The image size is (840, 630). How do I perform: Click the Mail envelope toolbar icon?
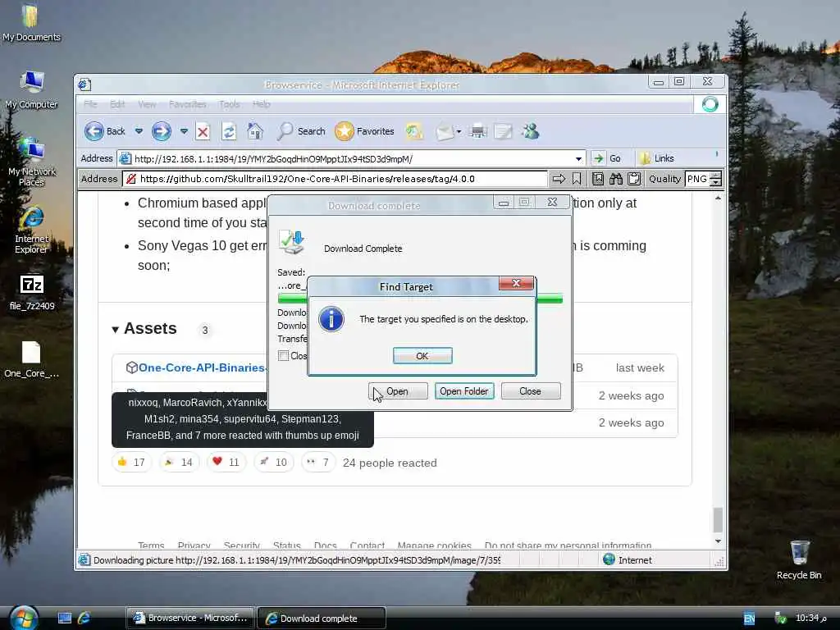444,132
